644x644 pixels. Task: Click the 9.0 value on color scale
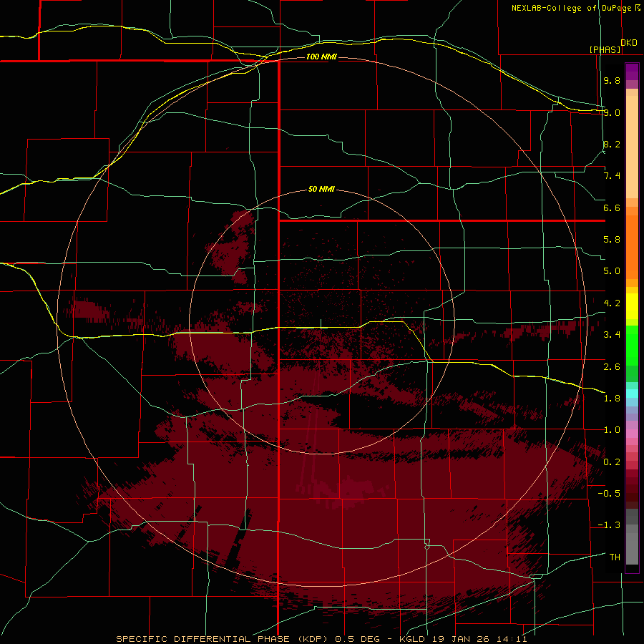(612, 112)
